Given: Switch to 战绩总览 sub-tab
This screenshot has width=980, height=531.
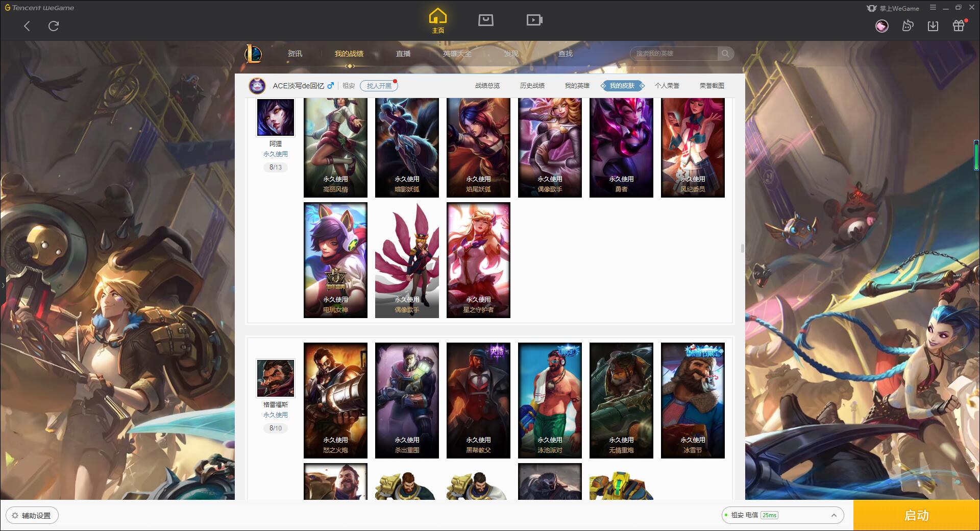Looking at the screenshot, I should pos(487,86).
